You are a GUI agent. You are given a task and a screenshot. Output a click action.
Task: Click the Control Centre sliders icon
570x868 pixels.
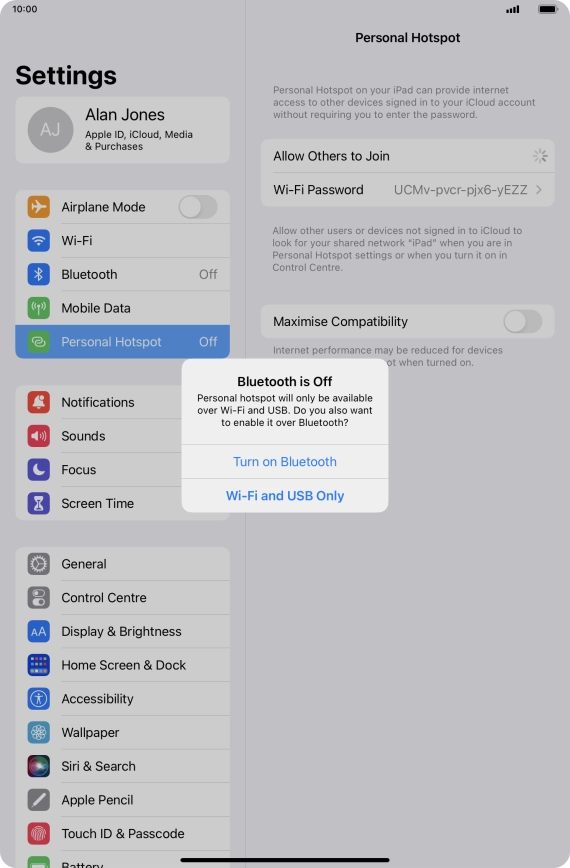pyautogui.click(x=39, y=598)
